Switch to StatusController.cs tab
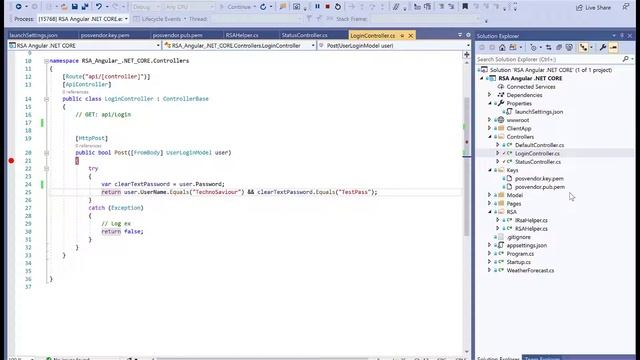The height and width of the screenshot is (360, 640). tap(304, 36)
